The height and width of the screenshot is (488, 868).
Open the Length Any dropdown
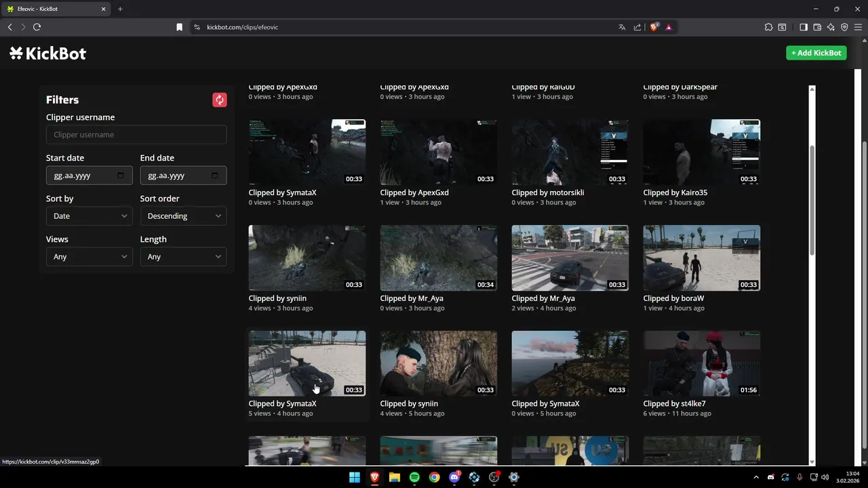coord(183,257)
